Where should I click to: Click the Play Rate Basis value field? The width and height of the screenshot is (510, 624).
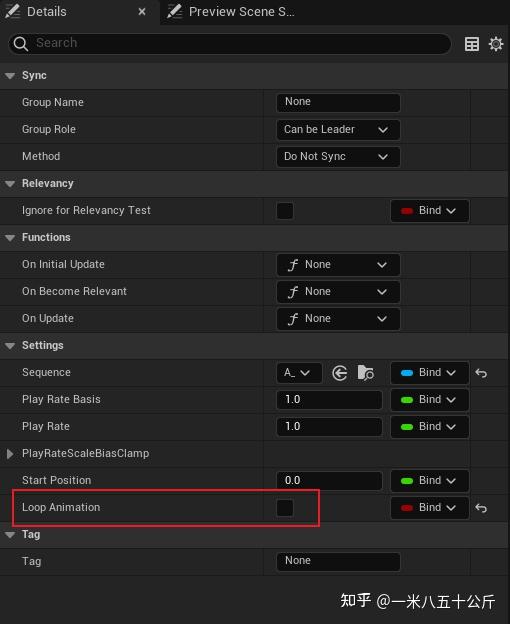pyautogui.click(x=329, y=400)
